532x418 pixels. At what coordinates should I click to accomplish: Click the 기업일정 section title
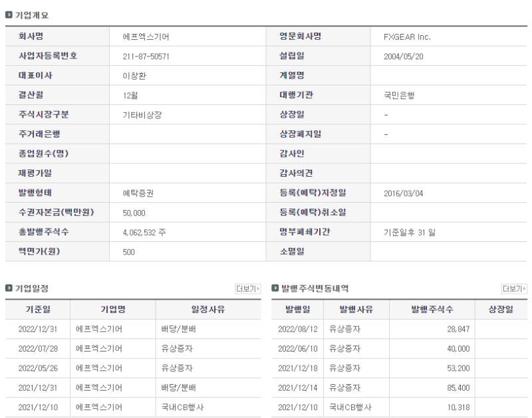coord(32,288)
